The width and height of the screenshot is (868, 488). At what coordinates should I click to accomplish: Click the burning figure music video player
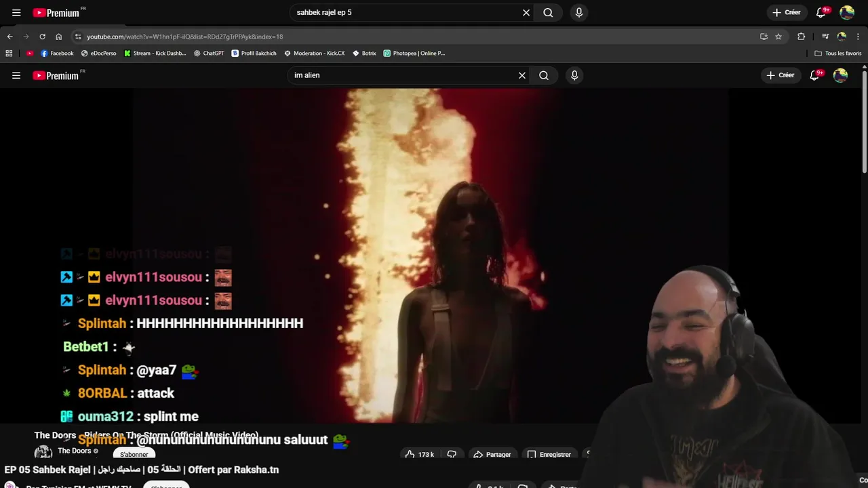coord(431,256)
